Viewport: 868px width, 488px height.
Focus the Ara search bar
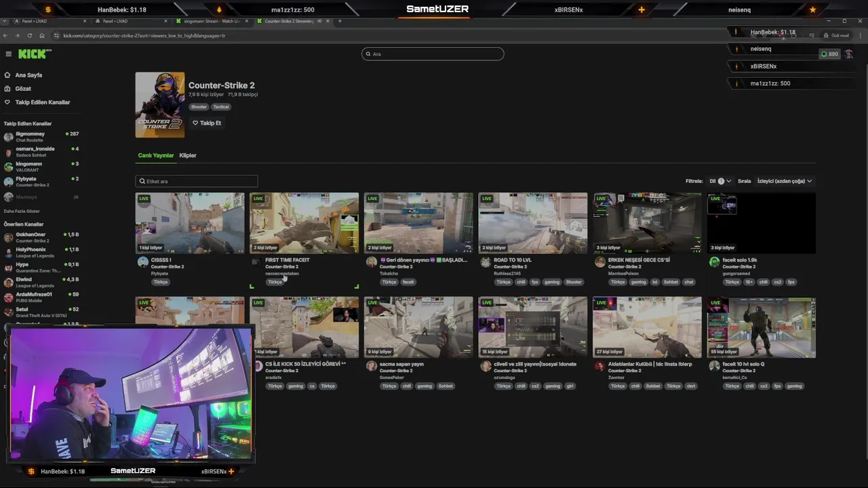[x=433, y=54]
